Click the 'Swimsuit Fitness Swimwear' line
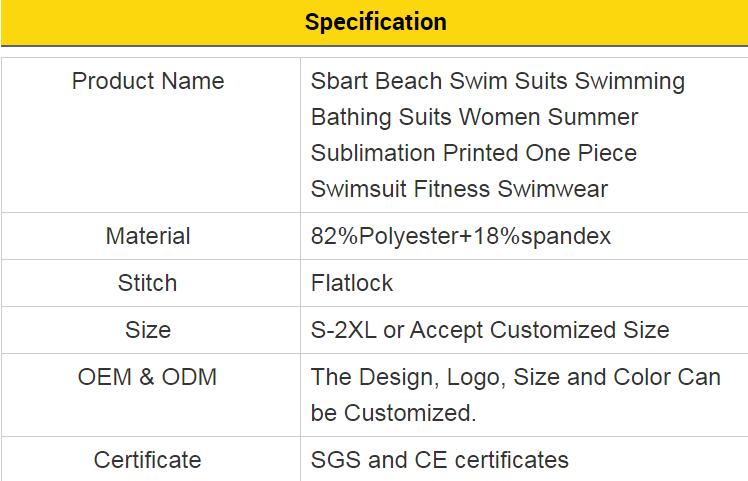This screenshot has width=748, height=481. pos(459,189)
